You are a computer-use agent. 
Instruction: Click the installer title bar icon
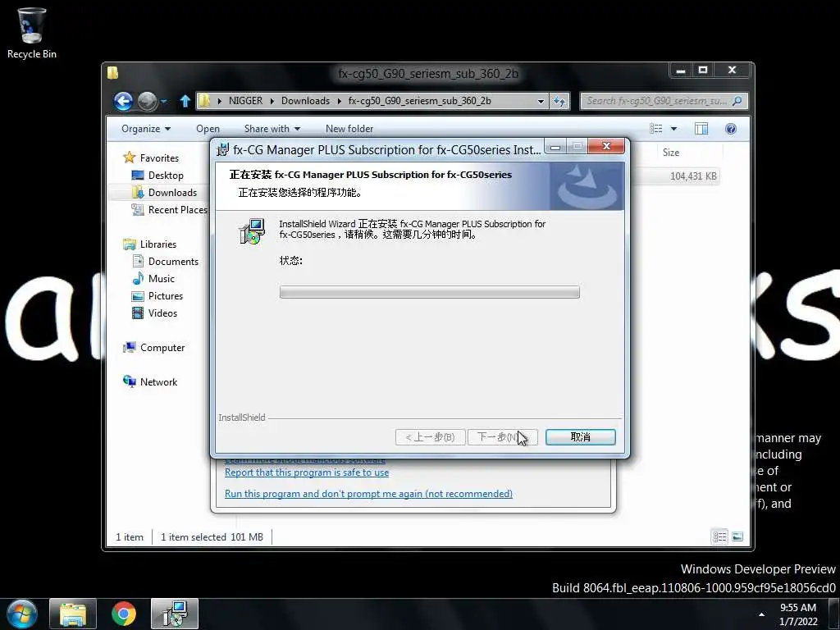coord(222,149)
